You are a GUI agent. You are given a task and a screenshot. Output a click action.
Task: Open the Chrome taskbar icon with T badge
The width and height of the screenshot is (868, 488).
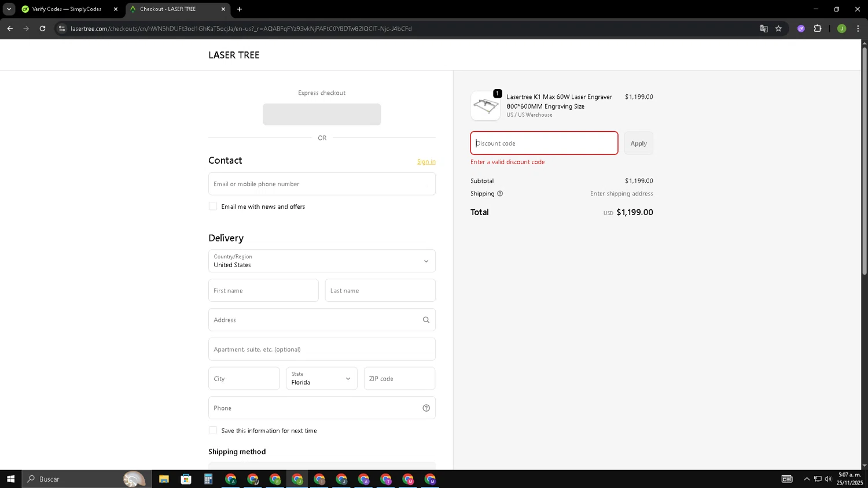[x=386, y=479]
